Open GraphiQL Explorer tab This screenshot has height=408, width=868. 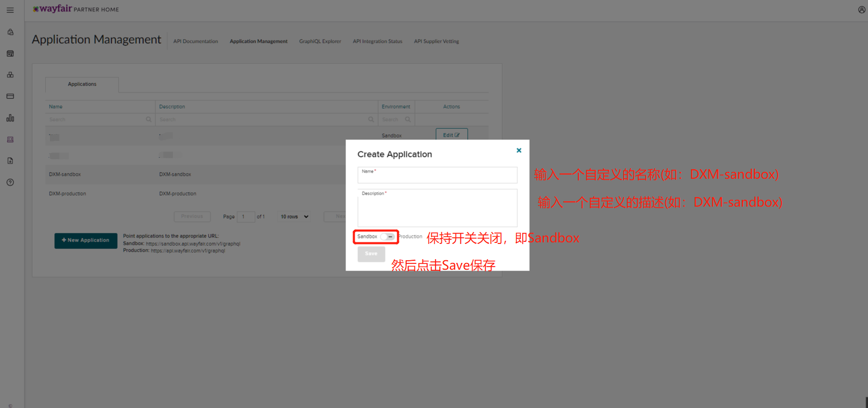(x=320, y=41)
